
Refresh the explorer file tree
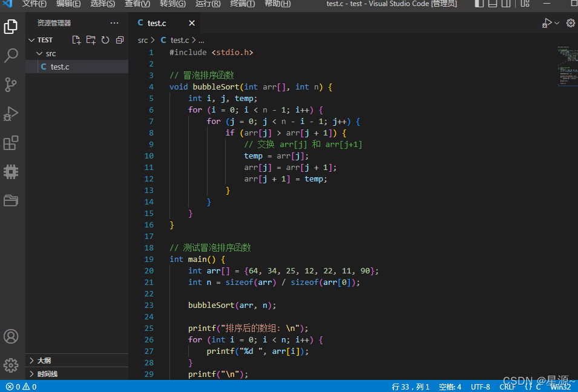(105, 40)
